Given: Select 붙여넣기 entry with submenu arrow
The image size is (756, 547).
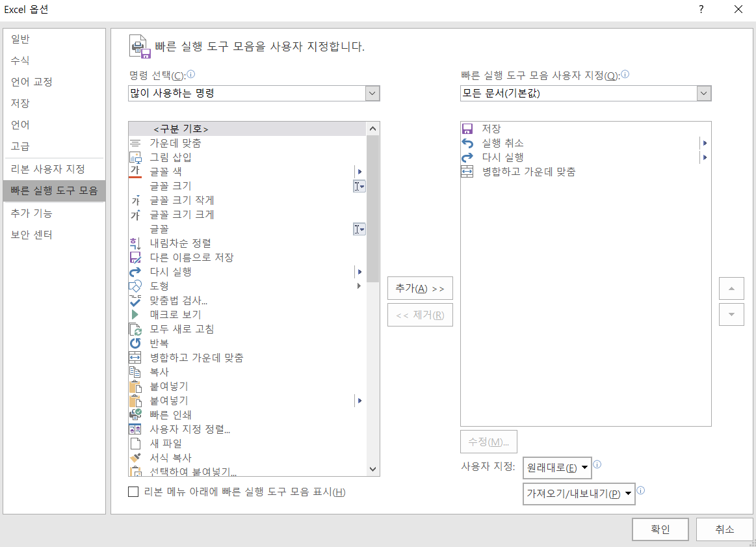Looking at the screenshot, I should (247, 401).
